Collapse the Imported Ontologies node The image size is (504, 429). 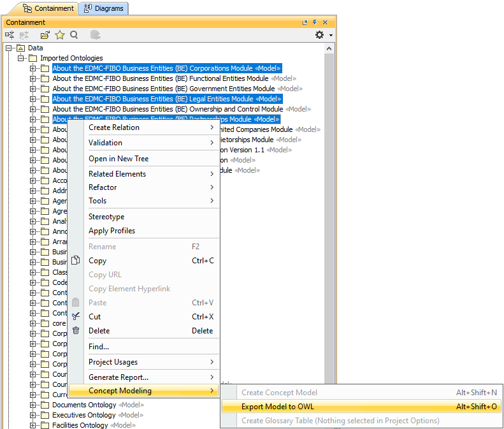[x=21, y=58]
